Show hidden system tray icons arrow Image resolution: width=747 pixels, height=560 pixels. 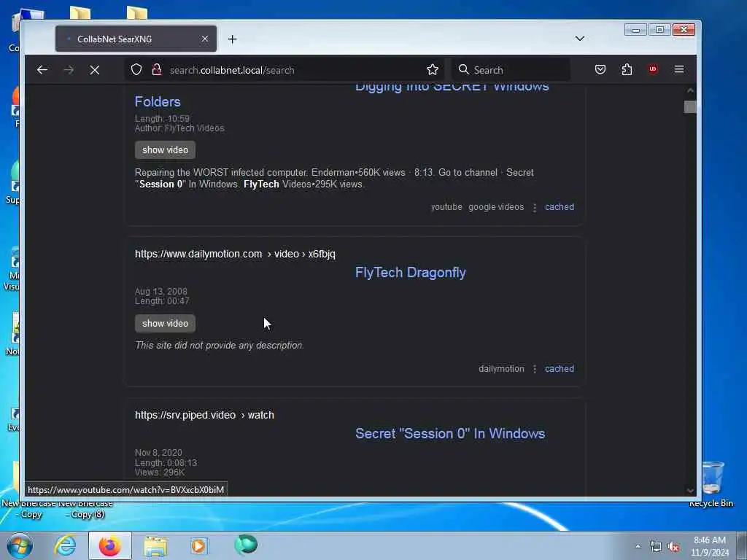[638, 546]
